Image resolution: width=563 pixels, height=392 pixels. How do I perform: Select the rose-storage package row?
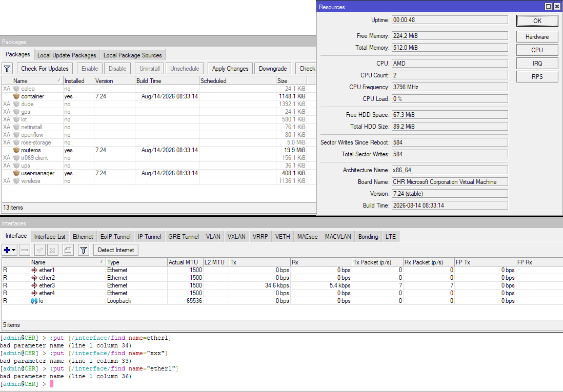[x=154, y=142]
